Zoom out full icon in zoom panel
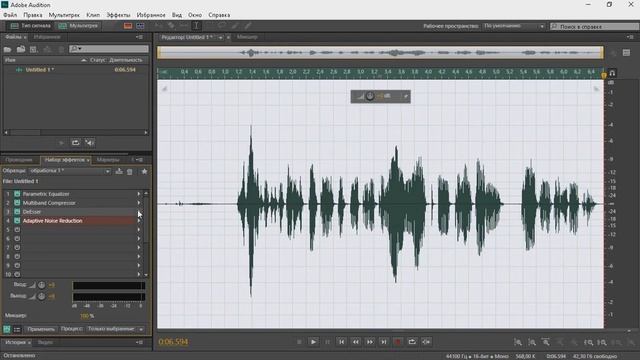 point(546,342)
